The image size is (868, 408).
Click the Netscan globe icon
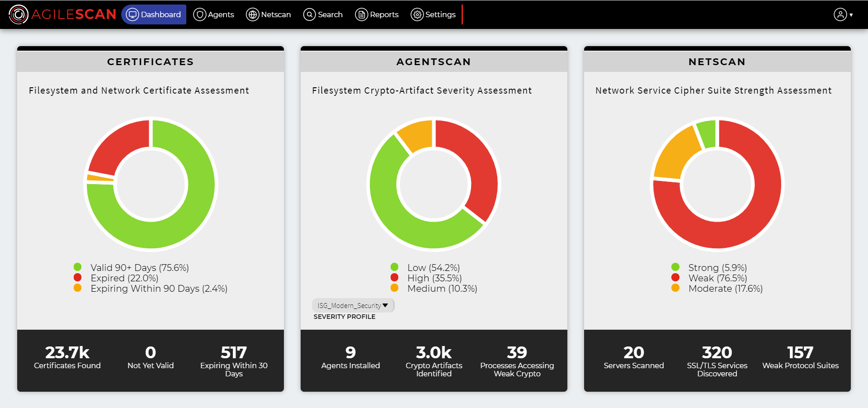coord(253,14)
